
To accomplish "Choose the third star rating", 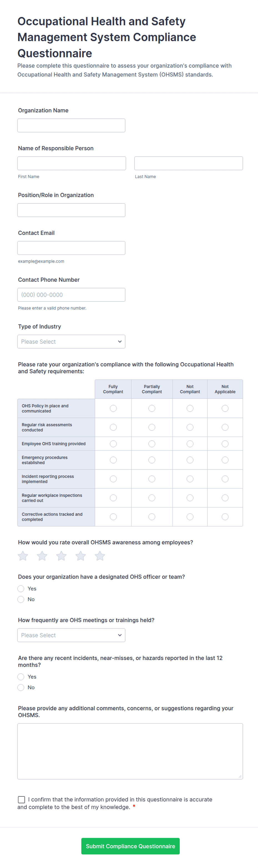I will point(61,556).
